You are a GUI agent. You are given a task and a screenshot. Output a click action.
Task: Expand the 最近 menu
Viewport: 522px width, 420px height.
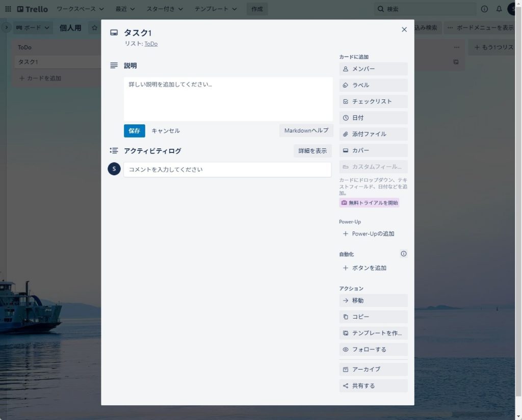[125, 9]
